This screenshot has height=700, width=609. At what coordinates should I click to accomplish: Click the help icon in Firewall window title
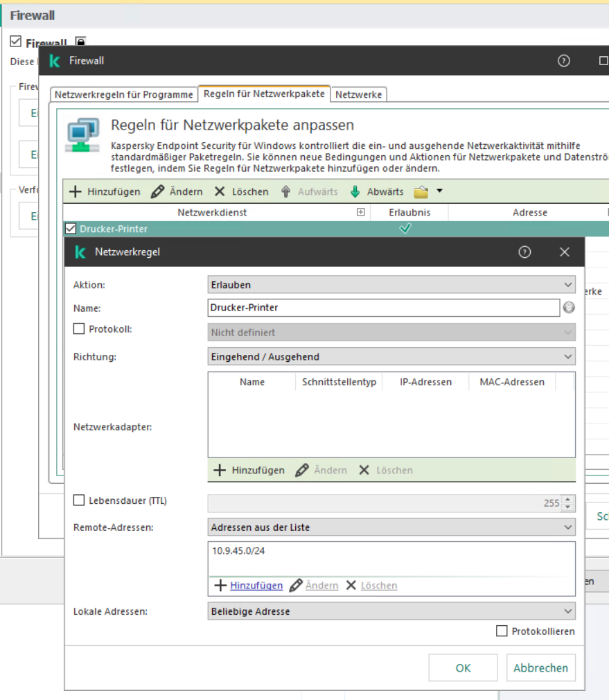point(563,61)
